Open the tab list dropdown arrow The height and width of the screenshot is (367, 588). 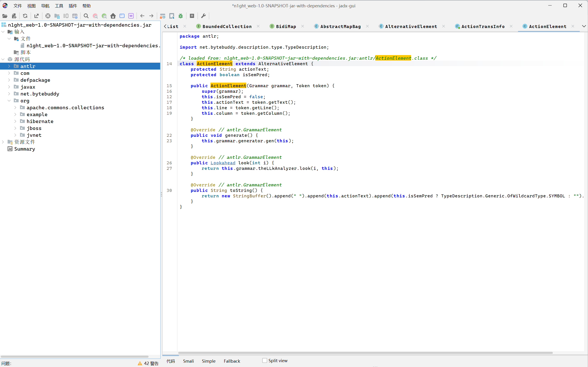(584, 26)
